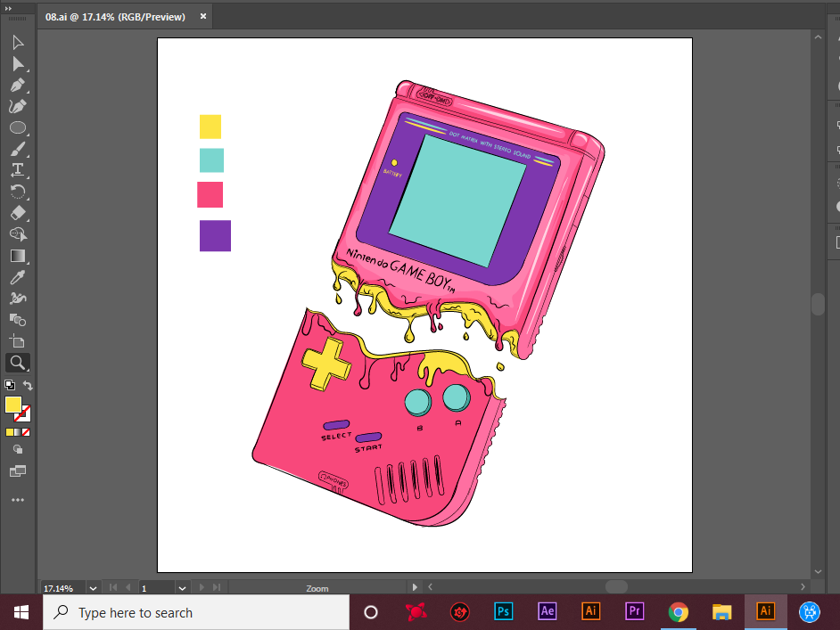Viewport: 840px width, 630px height.
Task: Click vertical scrollbar down arrow
Action: tap(818, 572)
